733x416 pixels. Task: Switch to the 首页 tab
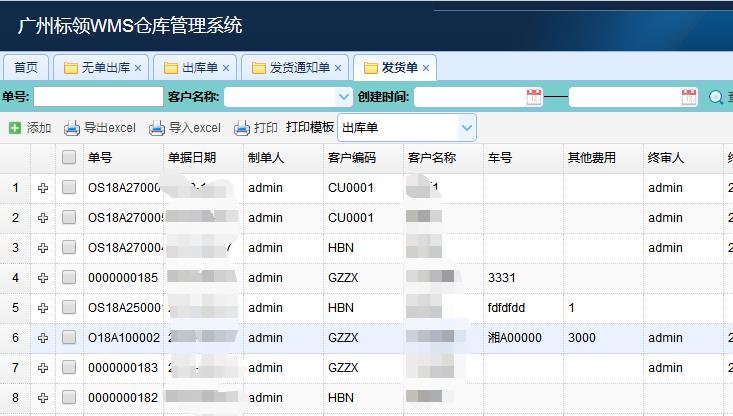26,68
